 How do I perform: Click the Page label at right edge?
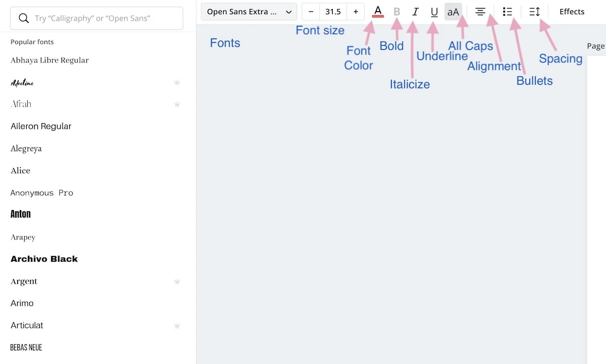pyautogui.click(x=595, y=46)
